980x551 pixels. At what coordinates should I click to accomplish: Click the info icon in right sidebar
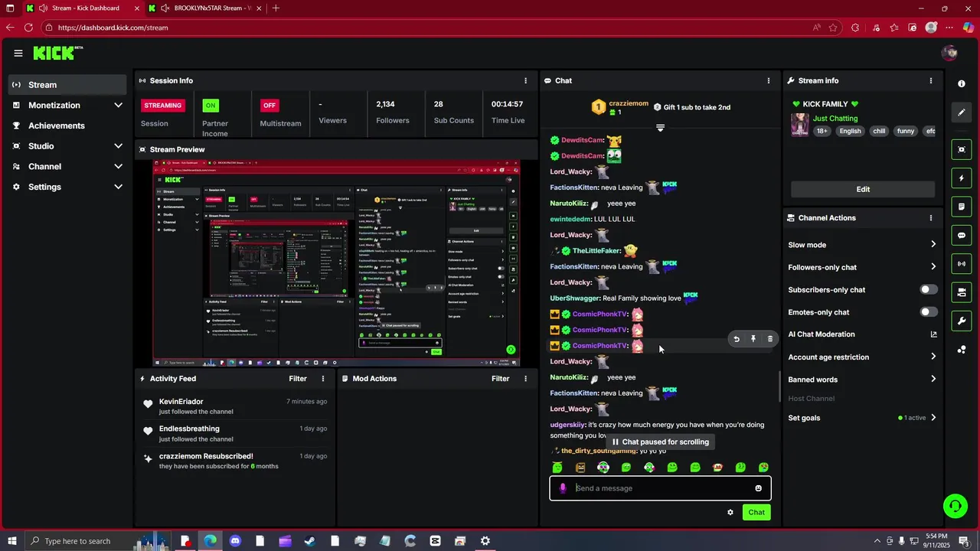[x=962, y=83]
